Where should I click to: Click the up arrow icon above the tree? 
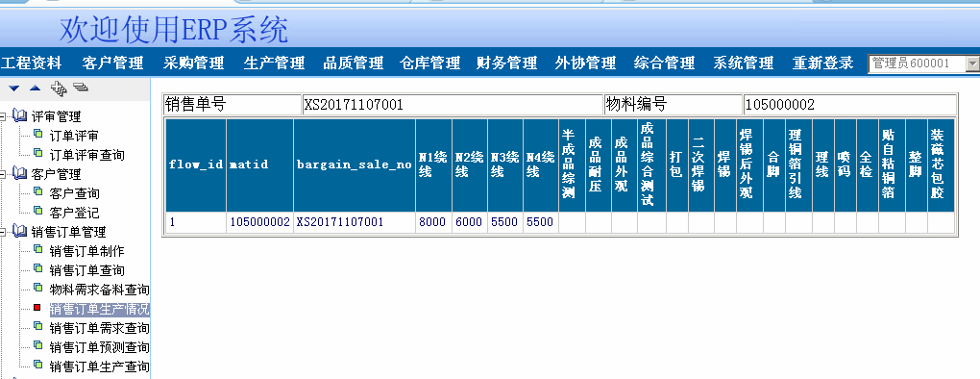[x=35, y=88]
